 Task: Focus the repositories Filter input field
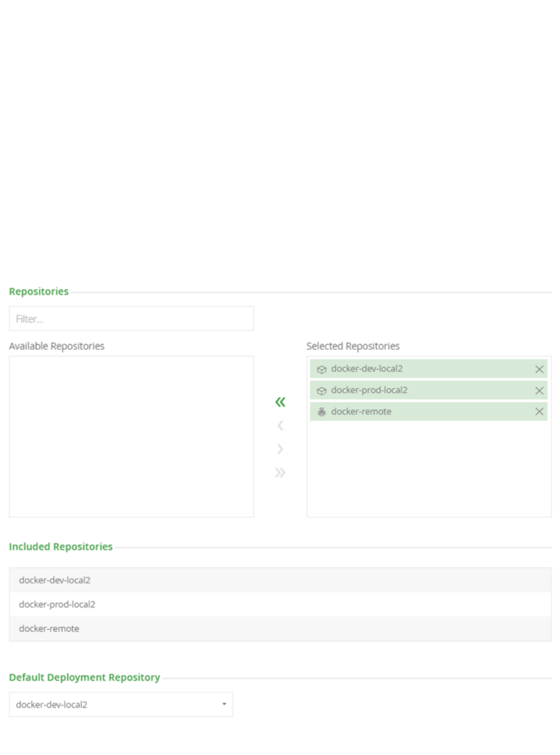point(131,319)
